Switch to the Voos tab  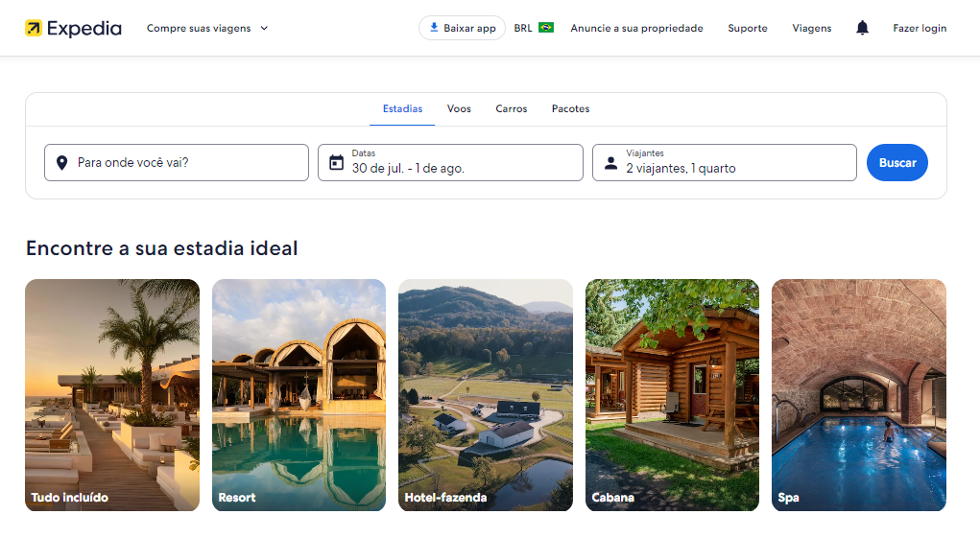coord(459,109)
